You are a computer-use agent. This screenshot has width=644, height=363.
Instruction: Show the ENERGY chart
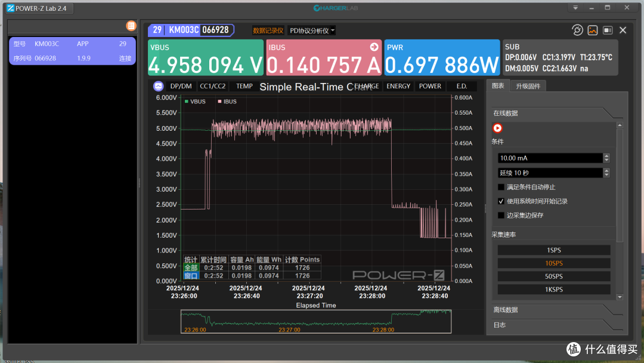click(x=398, y=86)
